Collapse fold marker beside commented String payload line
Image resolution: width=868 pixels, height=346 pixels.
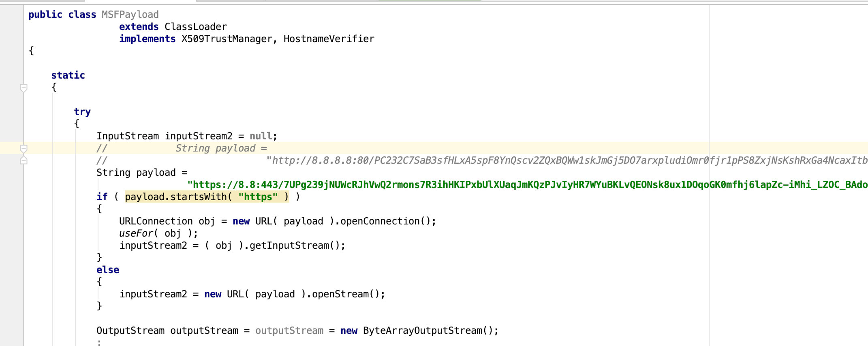pyautogui.click(x=24, y=149)
